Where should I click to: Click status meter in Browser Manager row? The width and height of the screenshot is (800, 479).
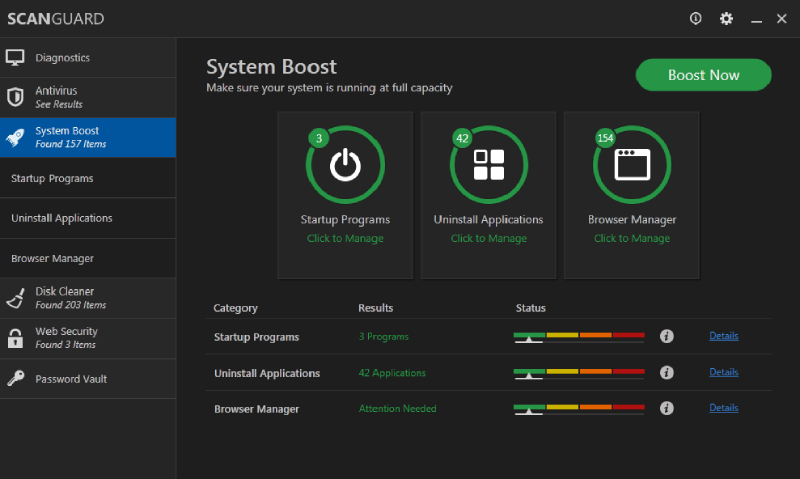(579, 409)
